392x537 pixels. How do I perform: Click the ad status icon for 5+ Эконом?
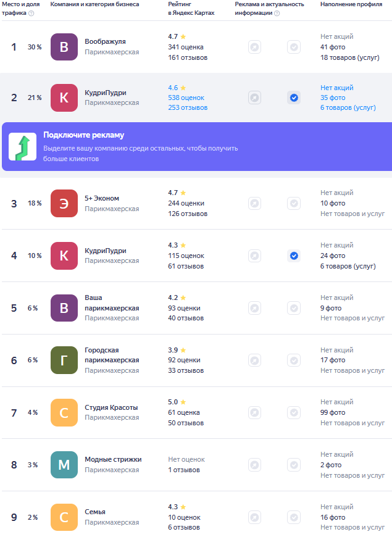tap(254, 204)
